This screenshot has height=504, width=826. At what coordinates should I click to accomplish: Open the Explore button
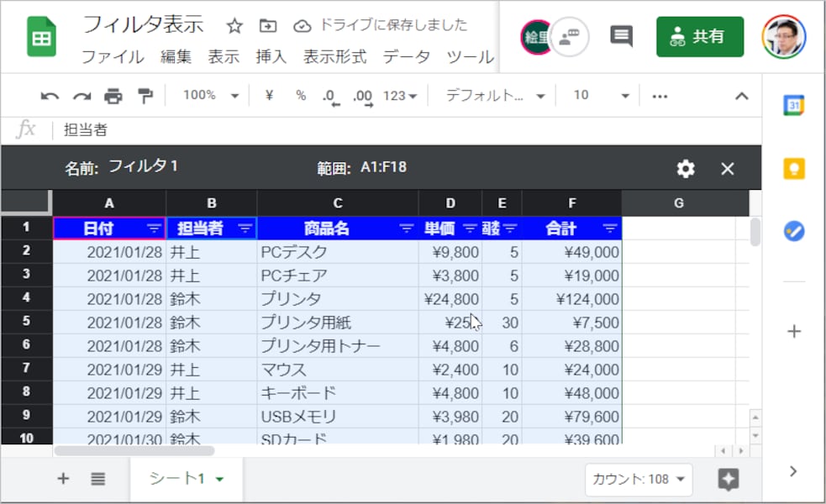(x=729, y=479)
